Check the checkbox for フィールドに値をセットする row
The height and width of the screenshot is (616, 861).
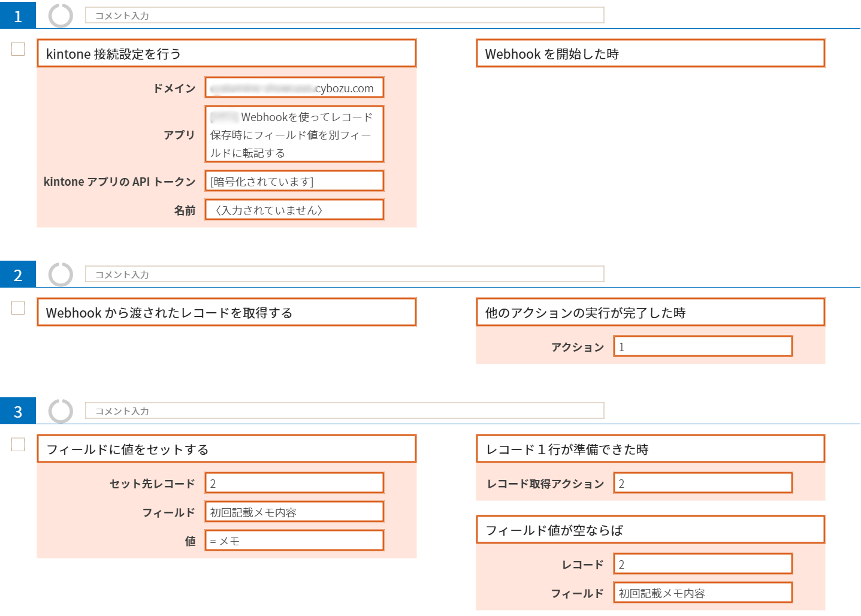[x=18, y=444]
